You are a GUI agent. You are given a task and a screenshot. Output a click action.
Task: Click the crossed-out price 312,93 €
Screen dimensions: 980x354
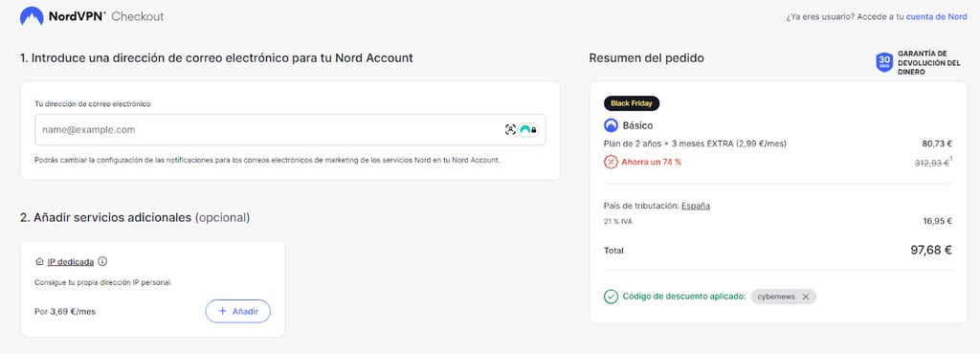coord(932,163)
